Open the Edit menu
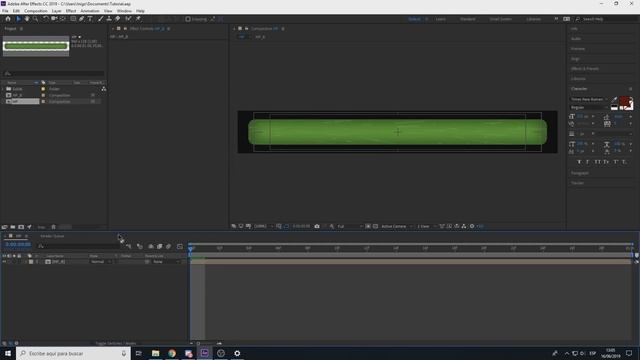This screenshot has height=360, width=640. [16, 11]
